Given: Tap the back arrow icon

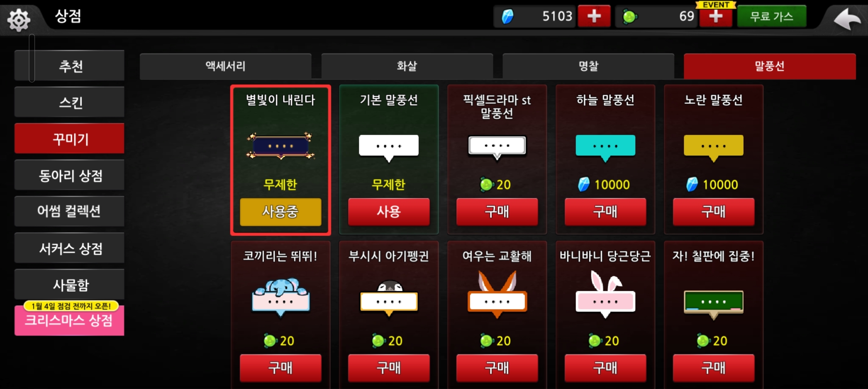Looking at the screenshot, I should click(x=847, y=19).
